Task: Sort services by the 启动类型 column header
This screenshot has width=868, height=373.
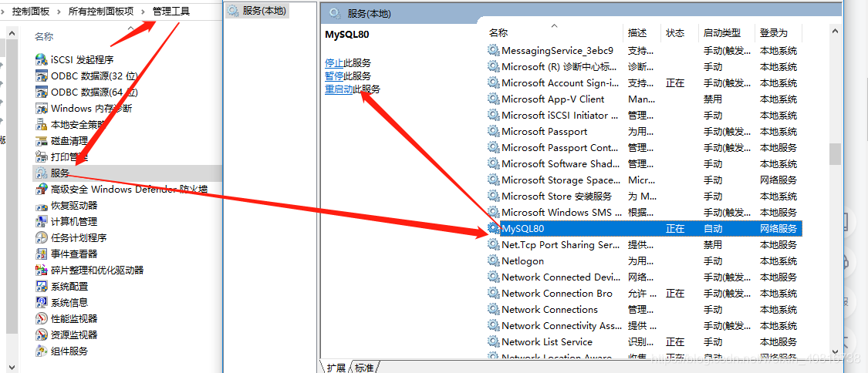Action: coord(726,32)
